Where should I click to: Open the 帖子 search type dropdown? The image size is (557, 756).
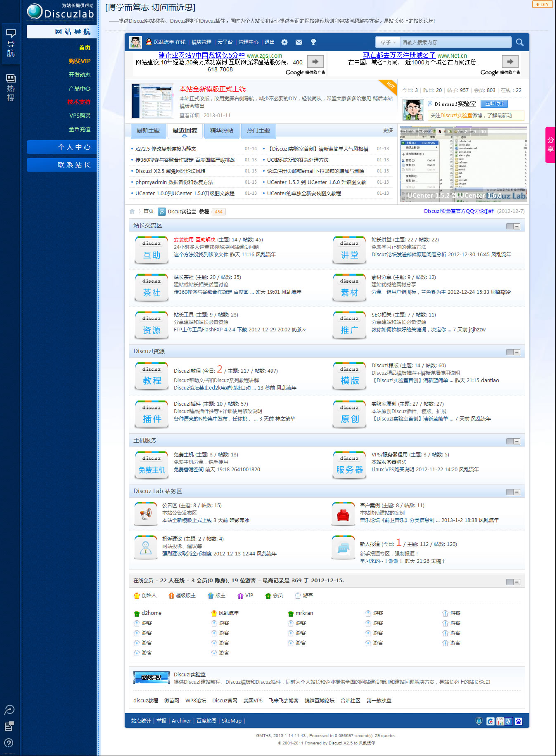click(388, 42)
